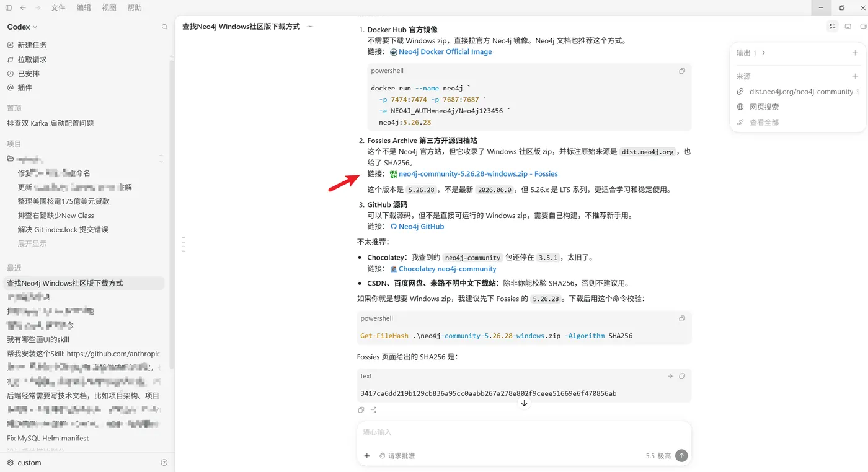The image size is (868, 472).
Task: Copy the whole response with the bottom copy icon
Action: pos(361,410)
